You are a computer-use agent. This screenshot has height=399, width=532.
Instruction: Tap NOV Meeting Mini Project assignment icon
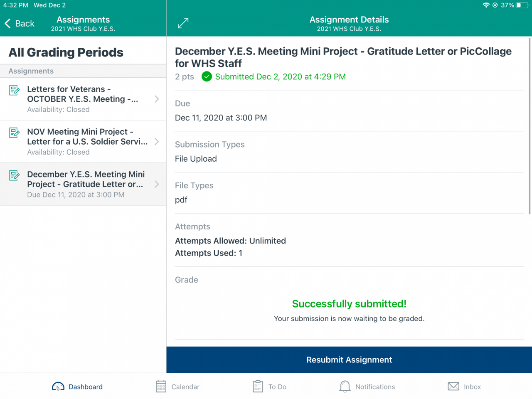tap(15, 133)
